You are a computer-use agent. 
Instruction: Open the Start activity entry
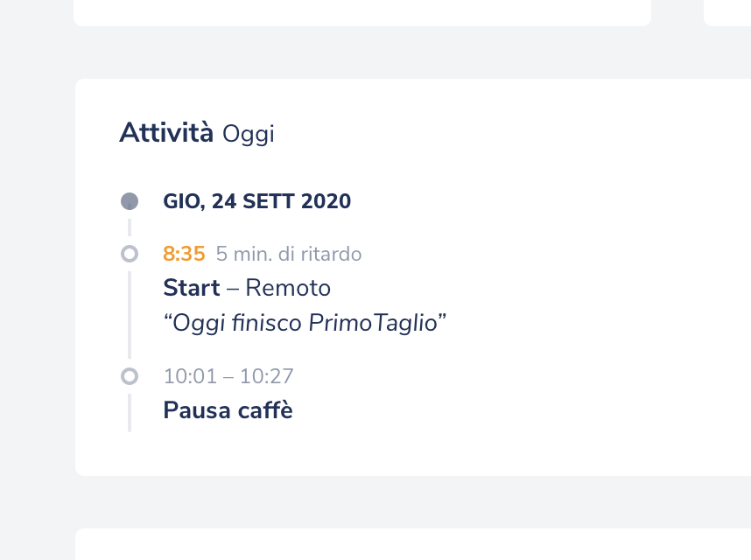click(x=192, y=288)
